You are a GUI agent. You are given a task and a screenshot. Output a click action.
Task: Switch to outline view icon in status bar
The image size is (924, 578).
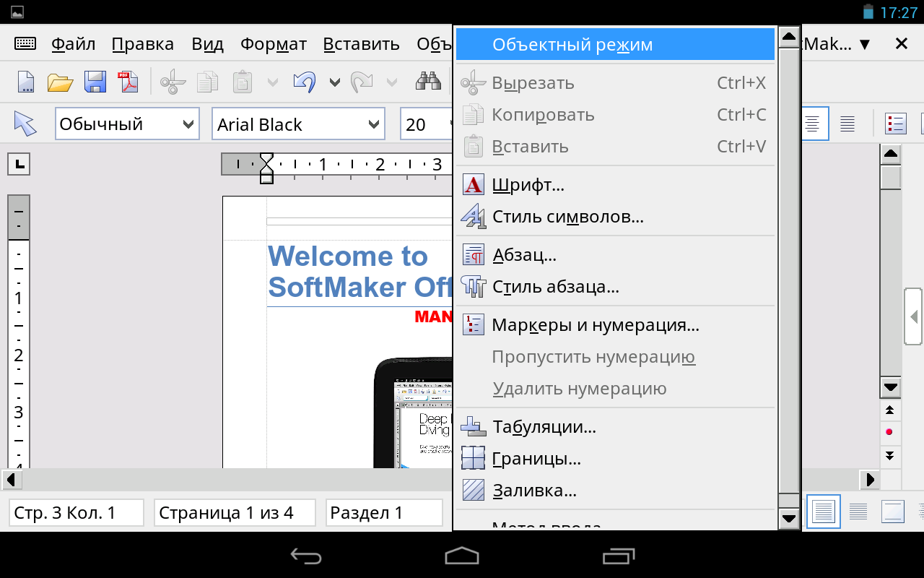[893, 512]
